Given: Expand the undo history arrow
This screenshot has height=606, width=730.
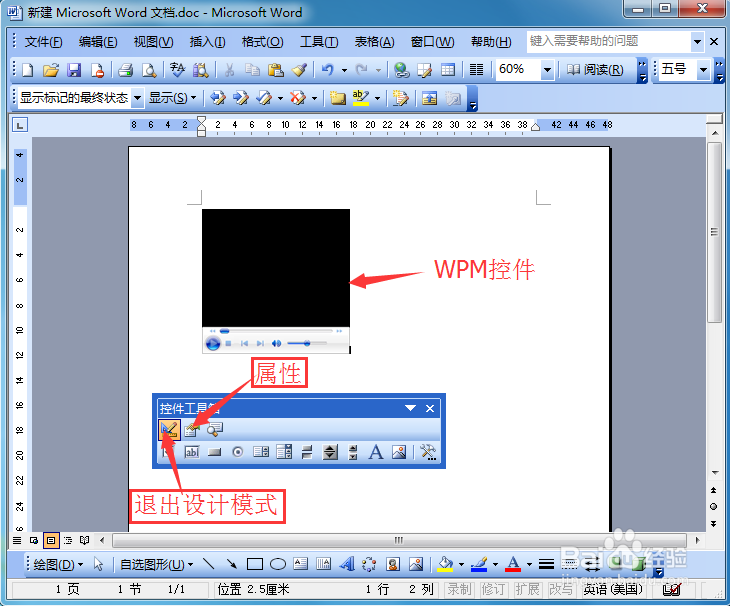Looking at the screenshot, I should (344, 70).
